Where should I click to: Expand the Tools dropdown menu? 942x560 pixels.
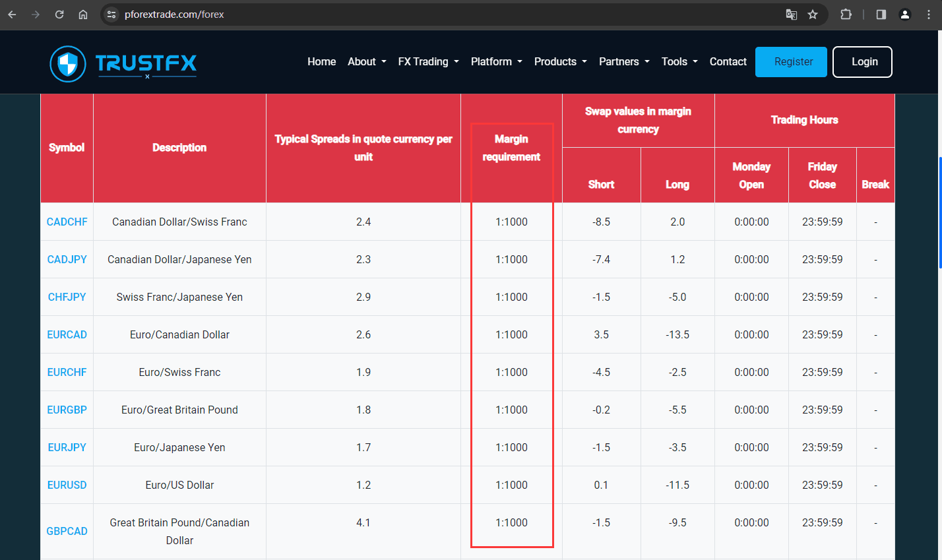pyautogui.click(x=679, y=61)
